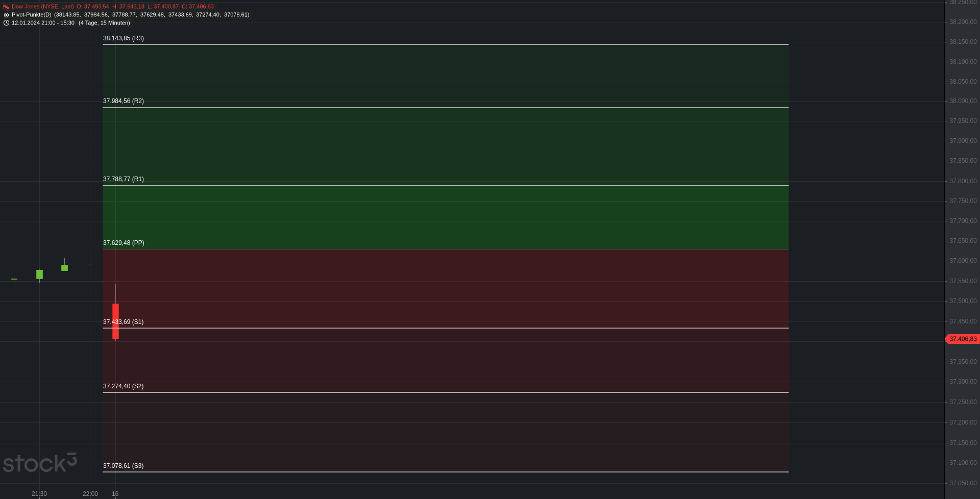The image size is (980, 499).
Task: Select the green candle near 21:30
Action: click(x=39, y=275)
